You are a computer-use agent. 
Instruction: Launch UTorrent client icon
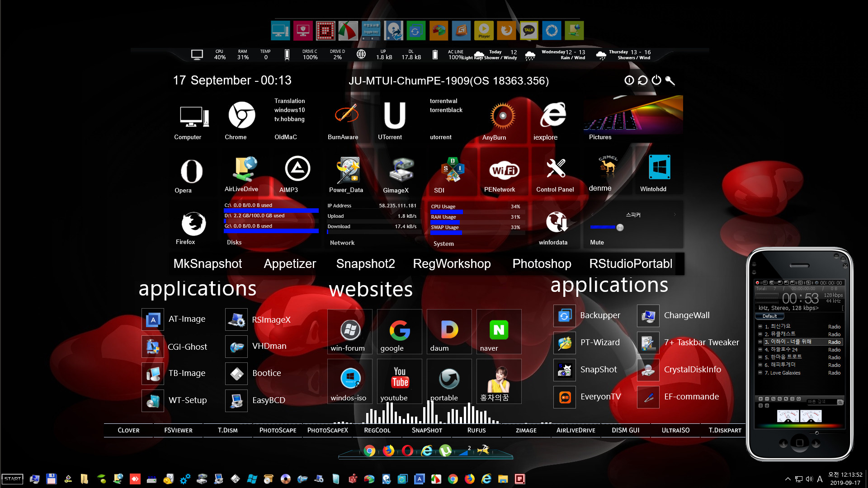[394, 115]
